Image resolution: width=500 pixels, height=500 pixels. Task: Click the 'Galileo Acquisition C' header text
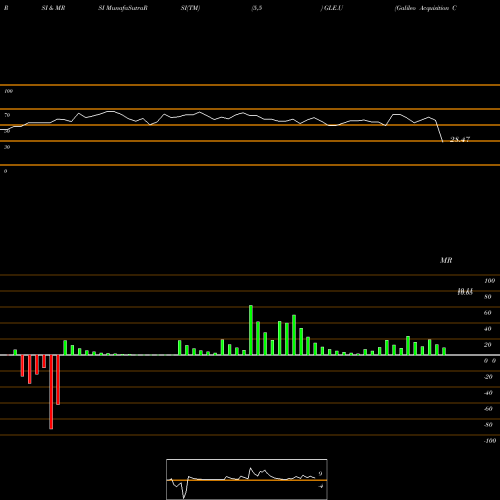[x=426, y=8]
